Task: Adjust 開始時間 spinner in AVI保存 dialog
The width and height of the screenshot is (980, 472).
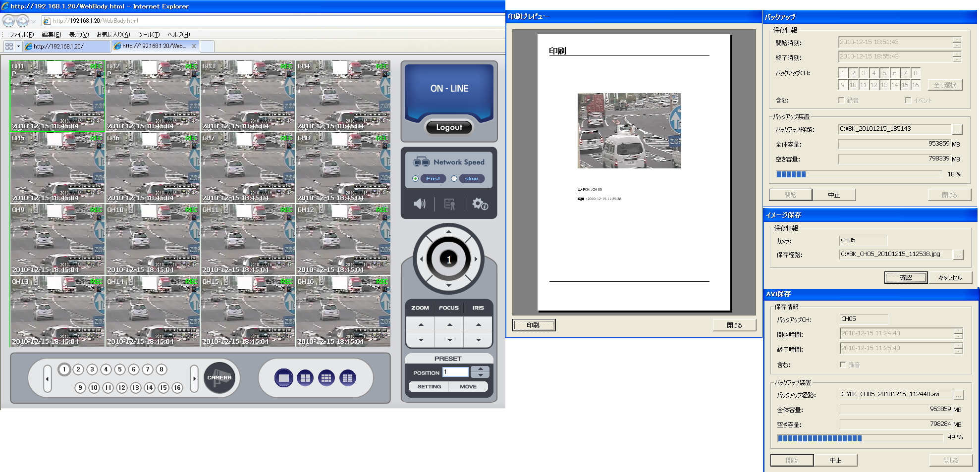Action: 958,333
